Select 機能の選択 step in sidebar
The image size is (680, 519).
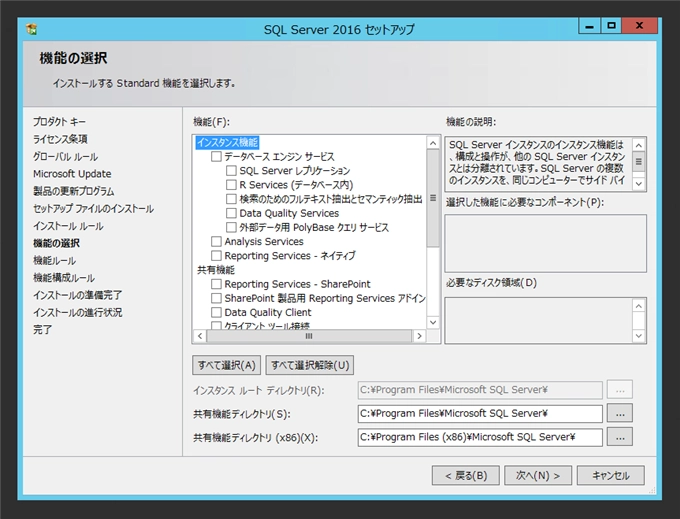56,243
